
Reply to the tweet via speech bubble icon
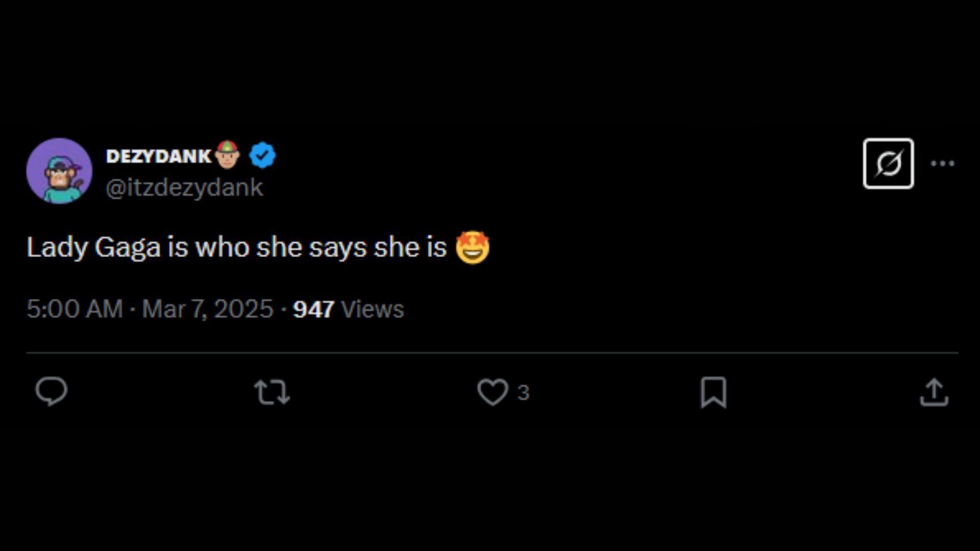point(51,392)
